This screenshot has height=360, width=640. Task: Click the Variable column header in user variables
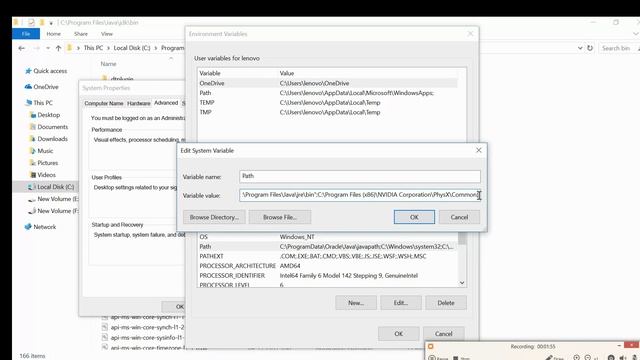pos(210,73)
